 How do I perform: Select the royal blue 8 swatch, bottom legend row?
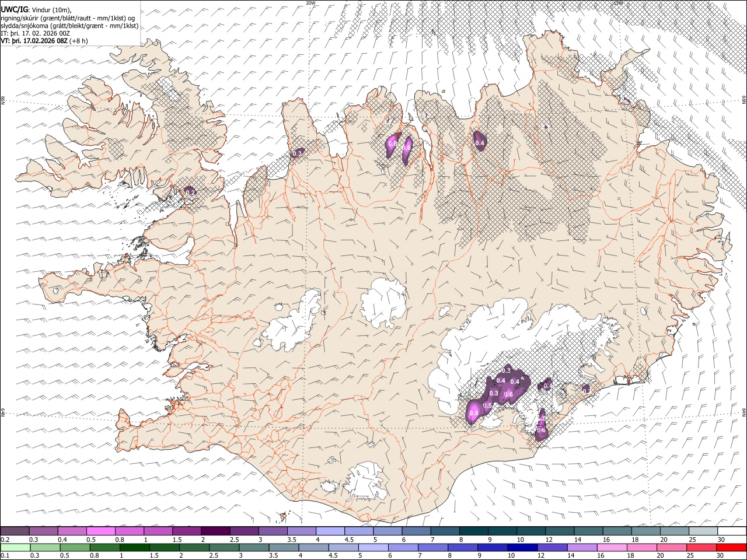coord(463,547)
